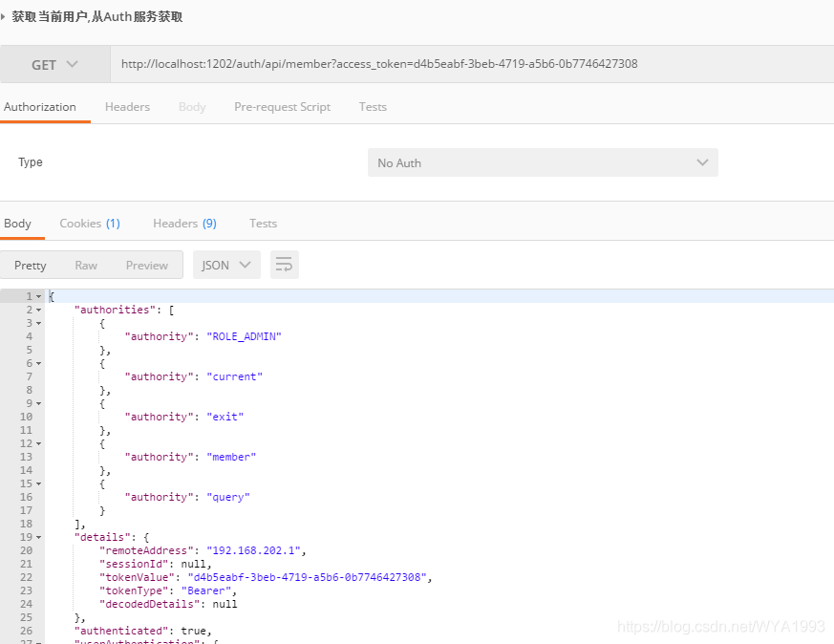Open the response Headers (9) tab

pos(184,224)
